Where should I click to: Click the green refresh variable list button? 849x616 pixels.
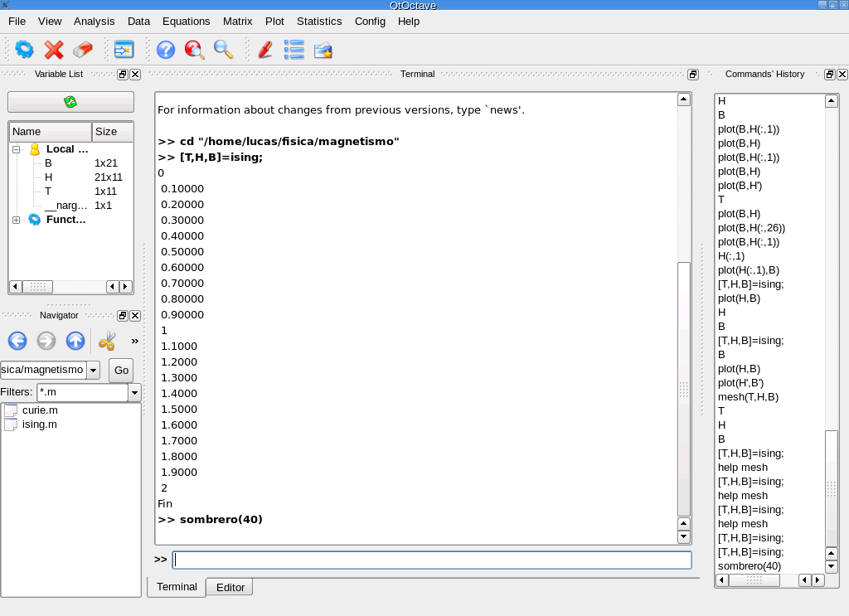[71, 102]
